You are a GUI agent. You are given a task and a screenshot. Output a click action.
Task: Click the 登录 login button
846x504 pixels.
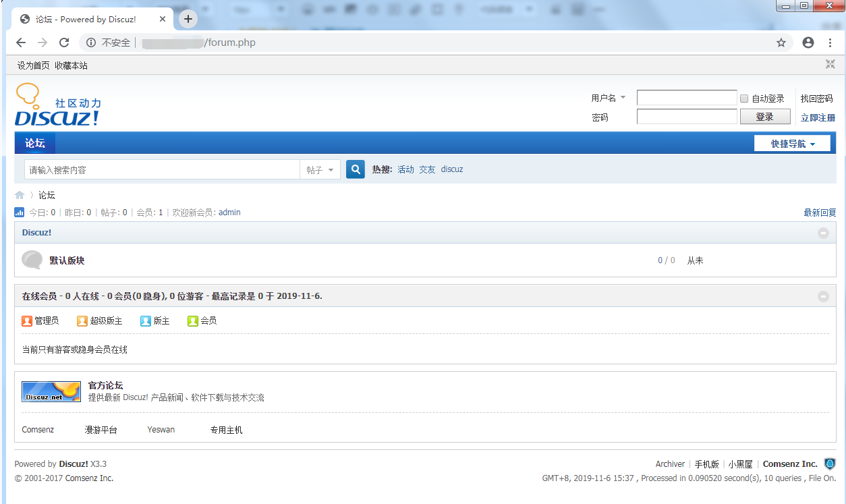tap(764, 117)
